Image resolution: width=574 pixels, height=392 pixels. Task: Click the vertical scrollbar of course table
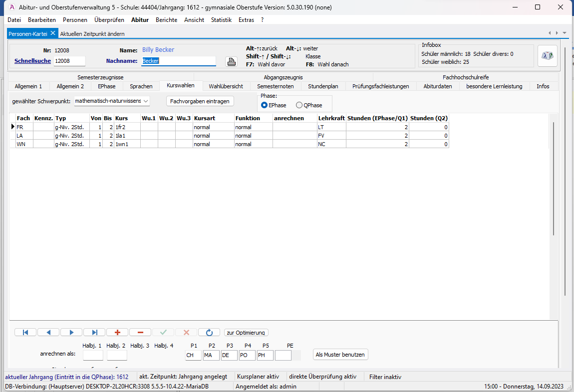pyautogui.click(x=554, y=179)
